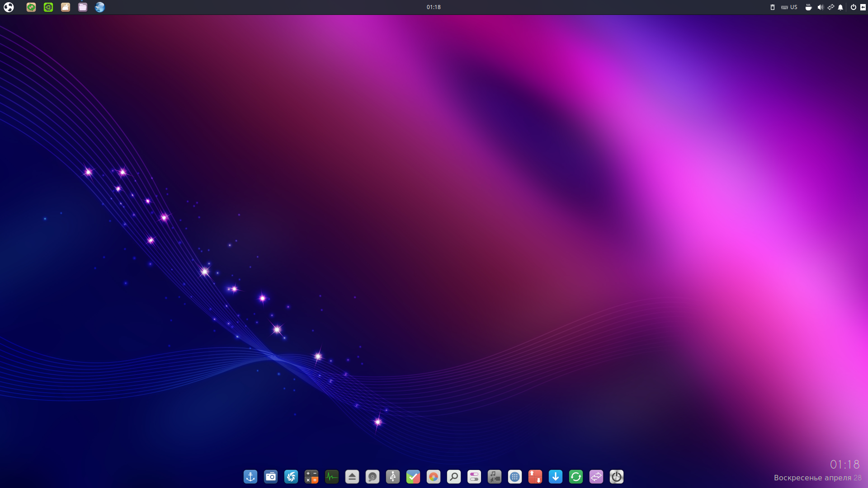Open the shutdown utility at dock's right end
The height and width of the screenshot is (488, 868).
[x=617, y=477]
